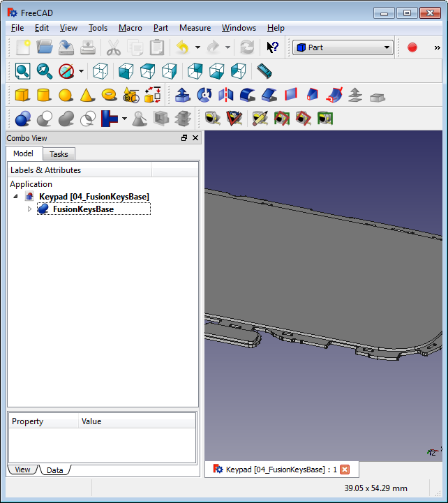
Task: Click the Property column header
Action: [x=44, y=421]
